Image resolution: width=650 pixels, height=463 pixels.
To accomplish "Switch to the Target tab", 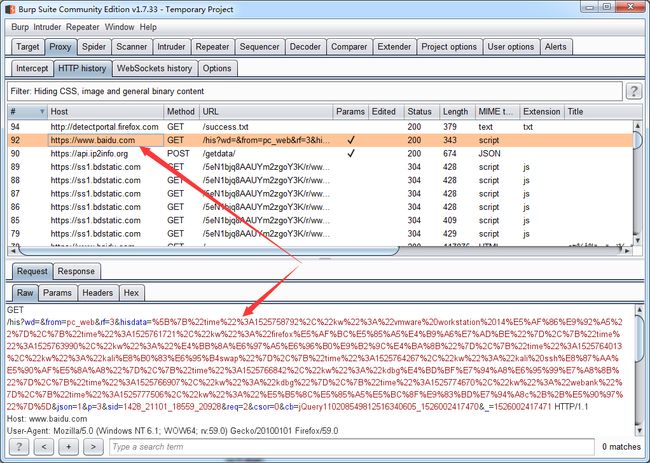I will (x=27, y=47).
